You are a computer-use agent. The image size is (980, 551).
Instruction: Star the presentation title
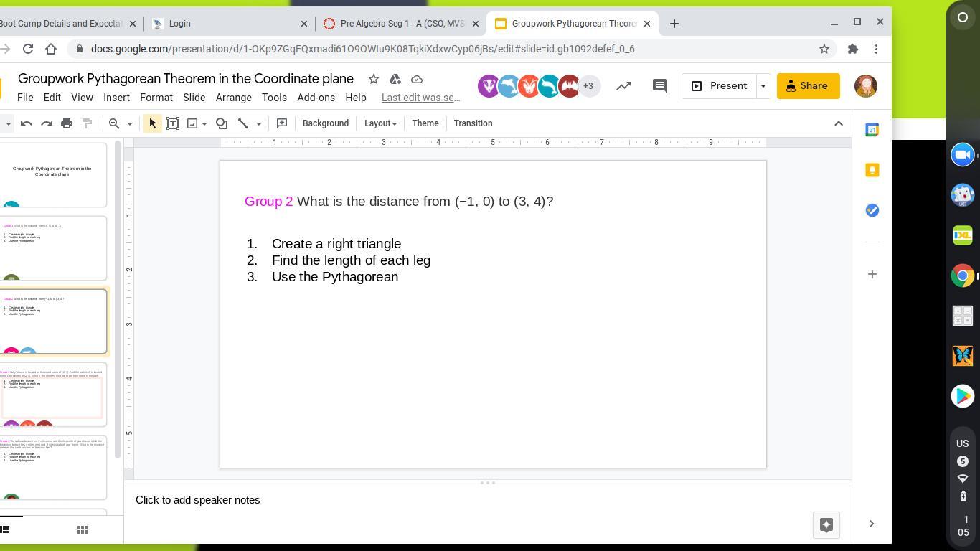[x=373, y=79]
